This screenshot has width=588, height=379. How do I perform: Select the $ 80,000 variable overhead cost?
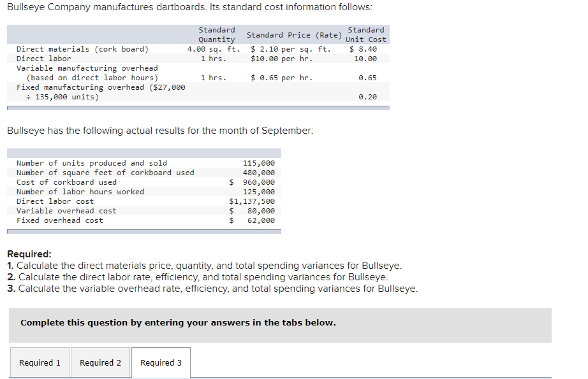pyautogui.click(x=252, y=211)
